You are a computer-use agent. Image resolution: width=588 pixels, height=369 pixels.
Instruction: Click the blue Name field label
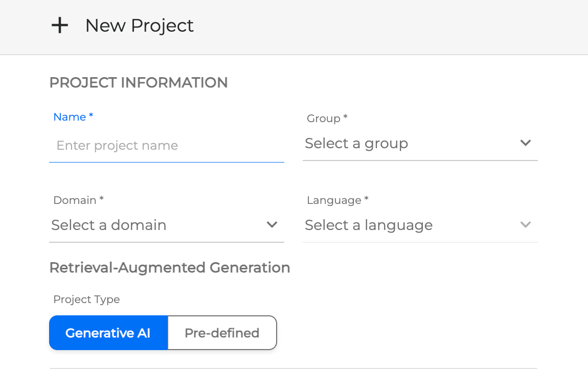(70, 117)
